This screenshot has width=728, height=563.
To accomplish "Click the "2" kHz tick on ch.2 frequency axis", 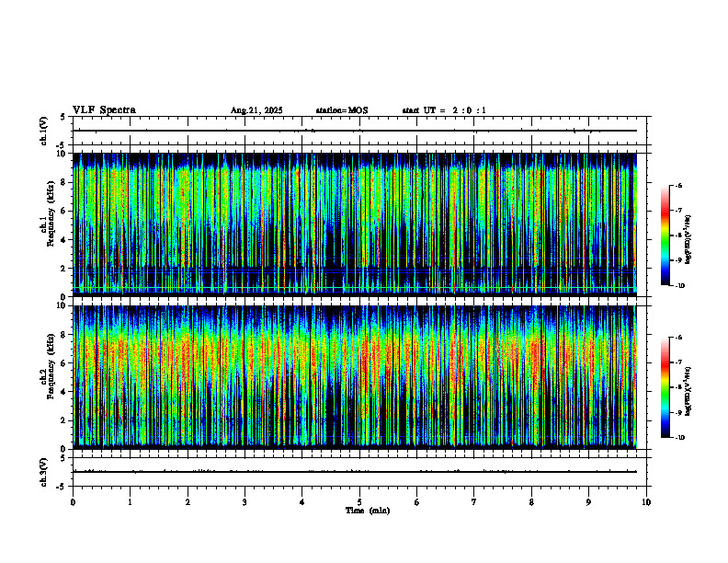I will pyautogui.click(x=63, y=420).
